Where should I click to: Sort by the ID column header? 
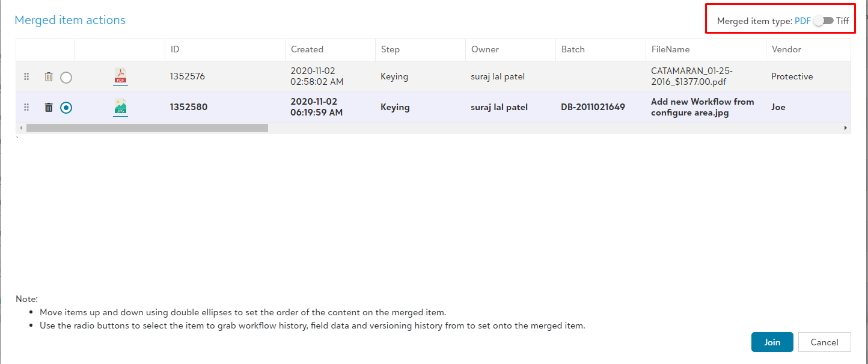(x=175, y=49)
